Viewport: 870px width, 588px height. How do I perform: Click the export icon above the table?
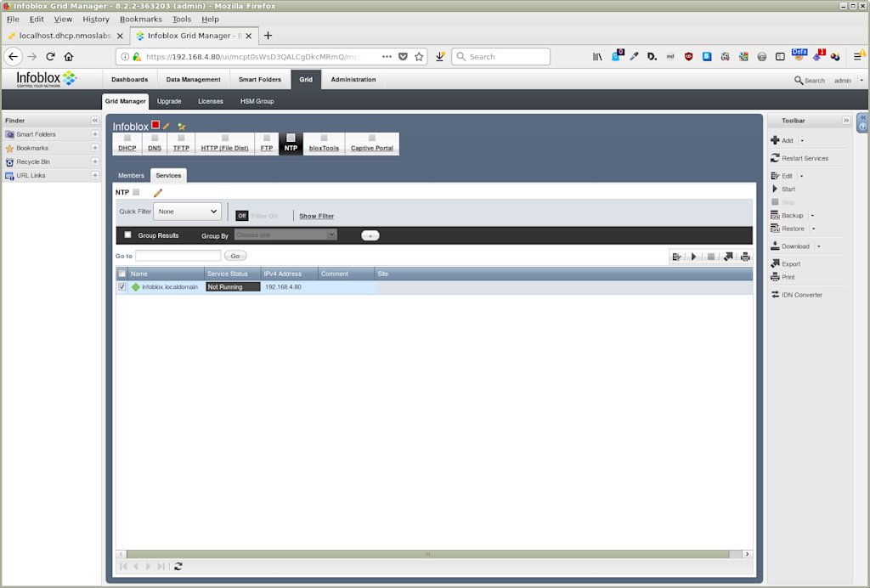(x=728, y=257)
